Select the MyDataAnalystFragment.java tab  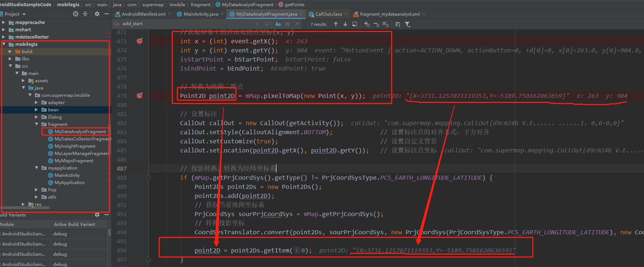[x=266, y=14]
